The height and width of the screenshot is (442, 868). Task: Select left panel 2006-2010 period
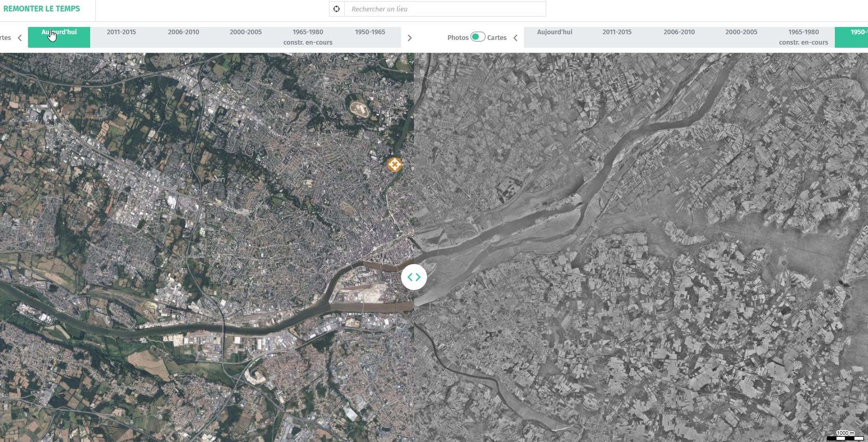[183, 37]
